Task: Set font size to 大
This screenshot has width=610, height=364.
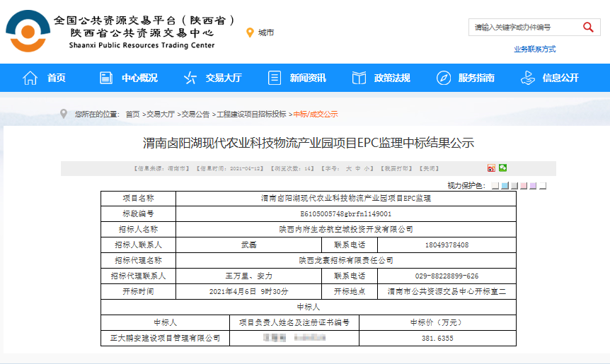Action: click(347, 169)
